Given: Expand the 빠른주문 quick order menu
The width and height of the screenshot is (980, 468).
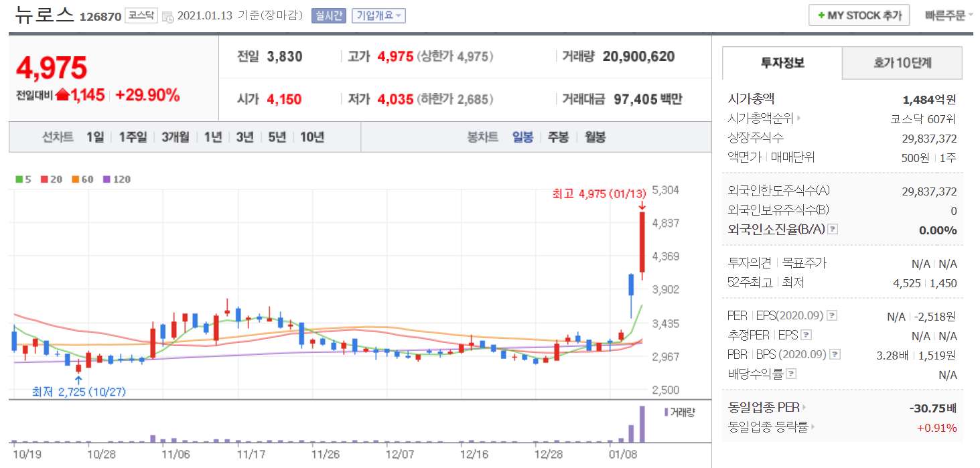Looking at the screenshot, I should (949, 15).
